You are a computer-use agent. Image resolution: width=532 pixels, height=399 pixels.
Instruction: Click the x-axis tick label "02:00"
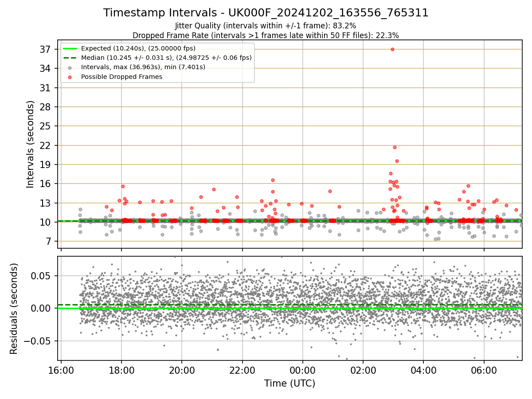click(363, 370)
